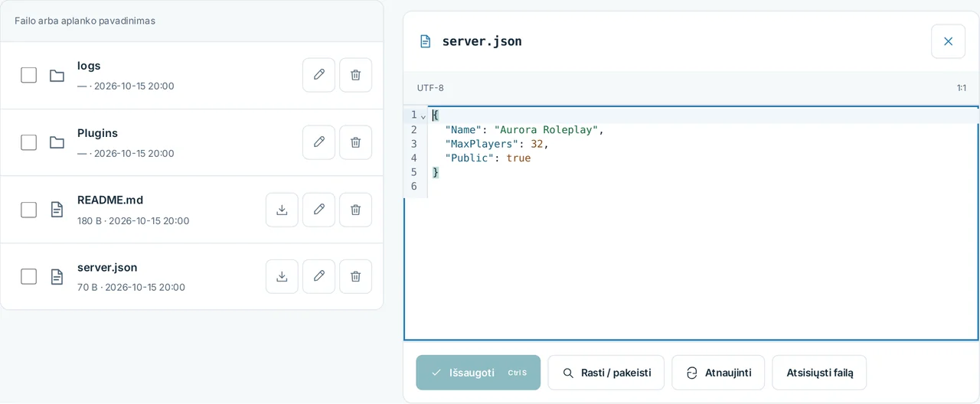Click README.md size and date text

tap(133, 220)
